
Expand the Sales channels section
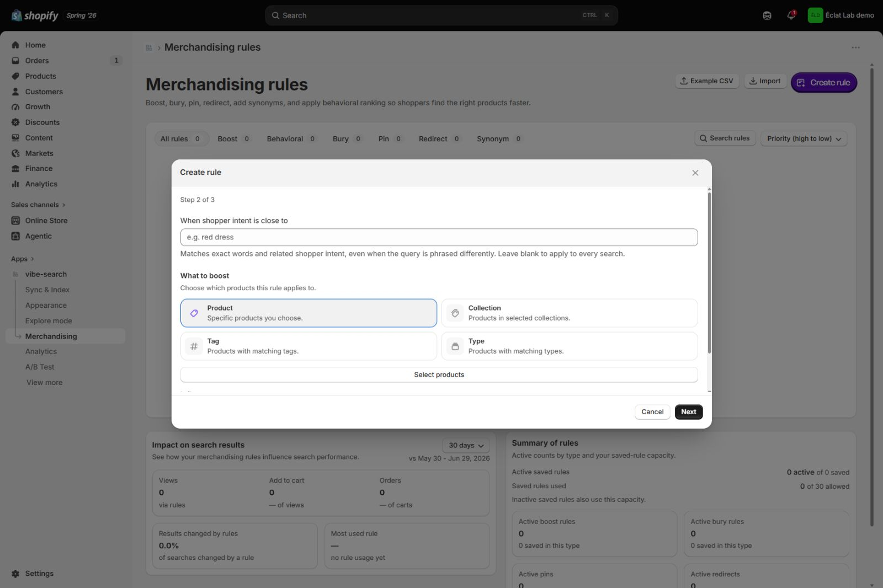[x=38, y=205]
